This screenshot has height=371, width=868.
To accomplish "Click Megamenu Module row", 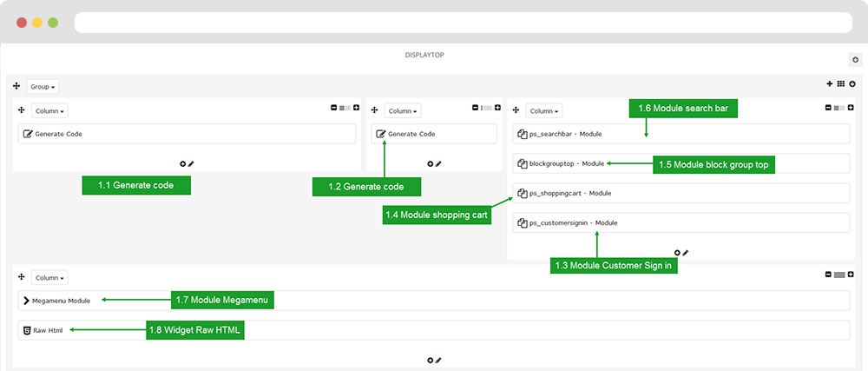I will click(x=434, y=300).
